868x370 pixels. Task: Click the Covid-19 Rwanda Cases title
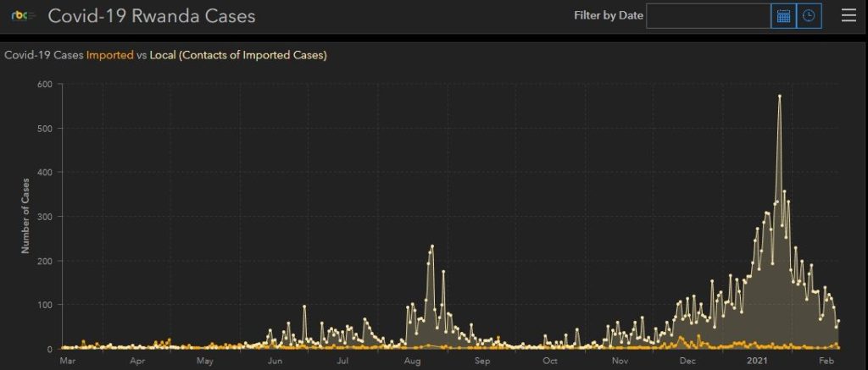click(x=151, y=16)
